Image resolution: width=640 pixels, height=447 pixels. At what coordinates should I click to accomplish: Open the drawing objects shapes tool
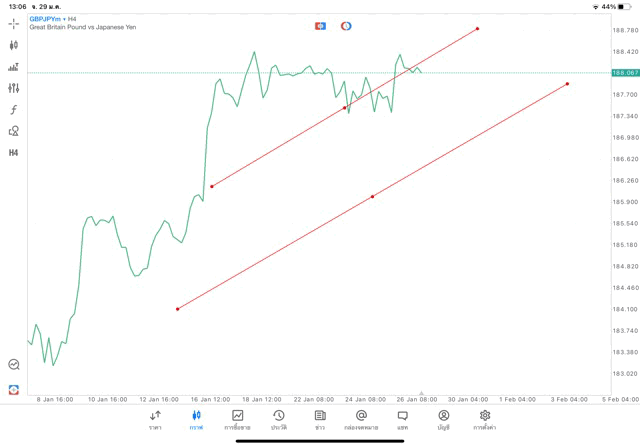point(14,131)
